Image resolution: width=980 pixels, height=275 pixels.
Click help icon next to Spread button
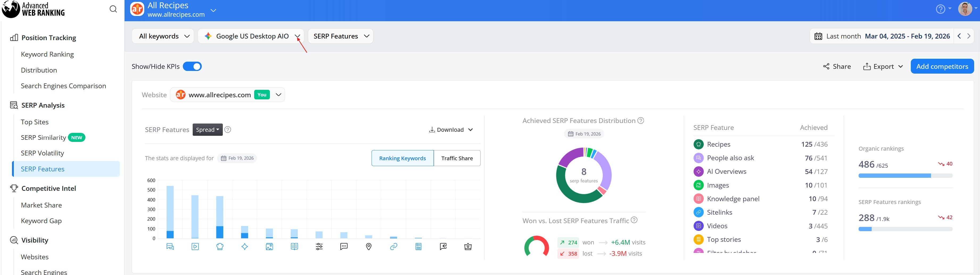[x=228, y=129]
